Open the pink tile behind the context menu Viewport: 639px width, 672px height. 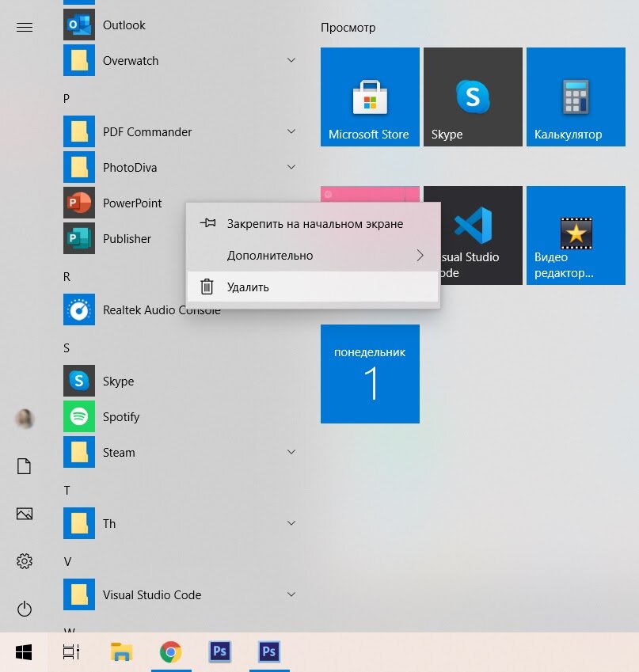pos(370,194)
